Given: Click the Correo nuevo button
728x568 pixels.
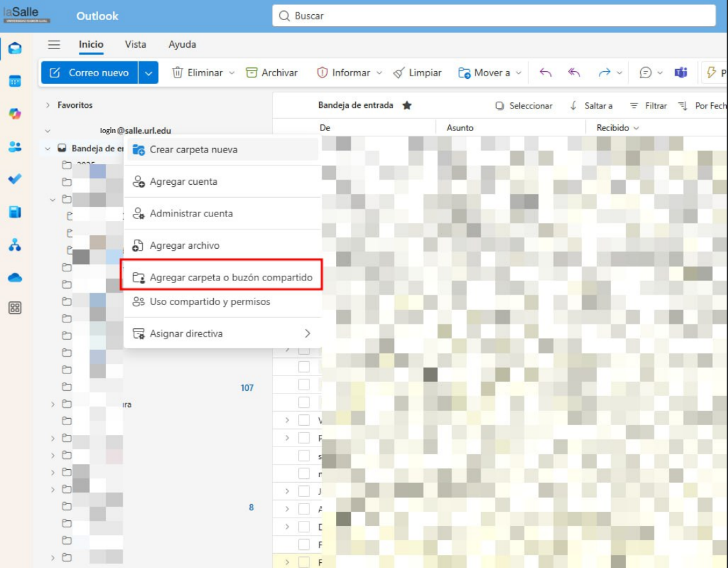Looking at the screenshot, I should click(90, 73).
